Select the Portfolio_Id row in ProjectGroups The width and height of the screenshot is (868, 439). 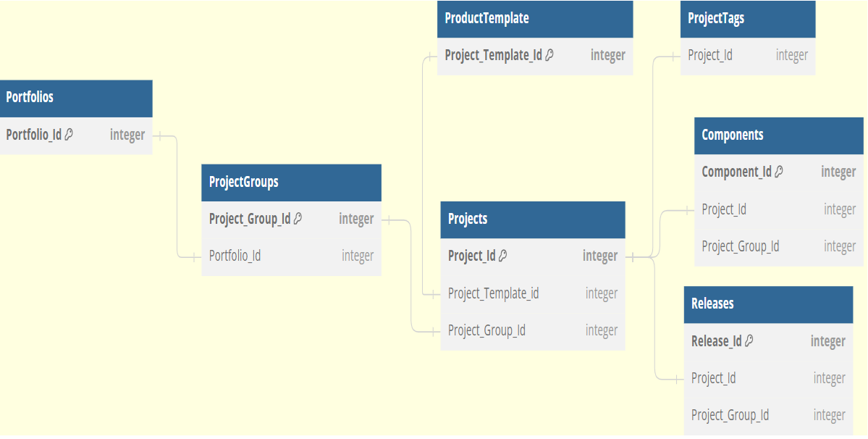291,256
